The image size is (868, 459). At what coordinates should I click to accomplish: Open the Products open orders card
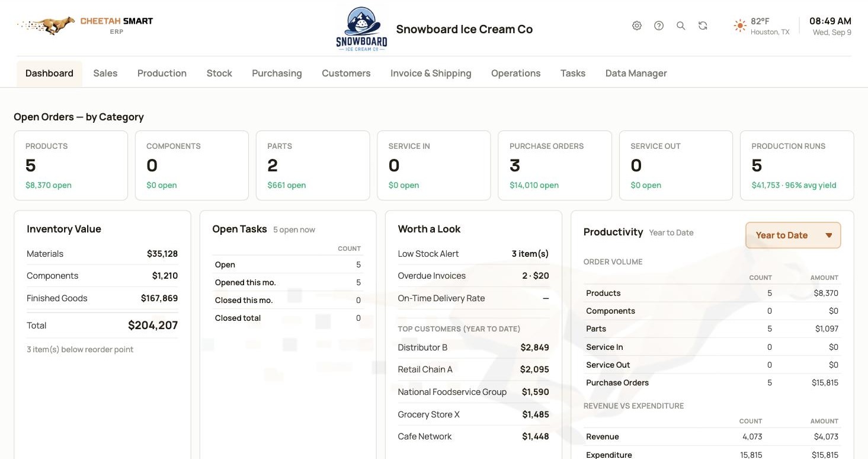coord(71,165)
